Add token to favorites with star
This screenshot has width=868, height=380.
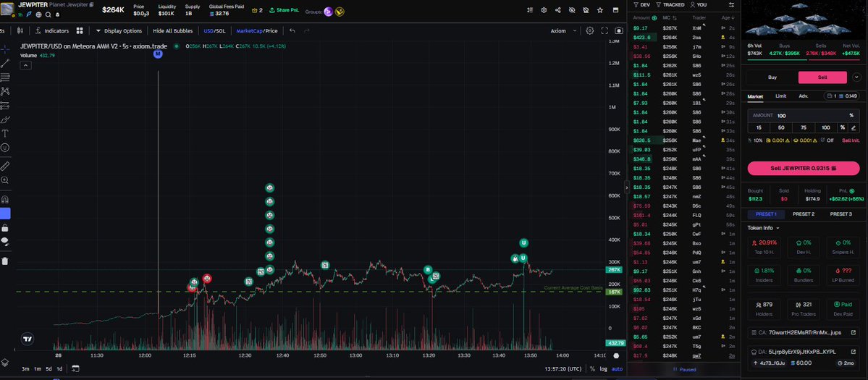(x=600, y=10)
